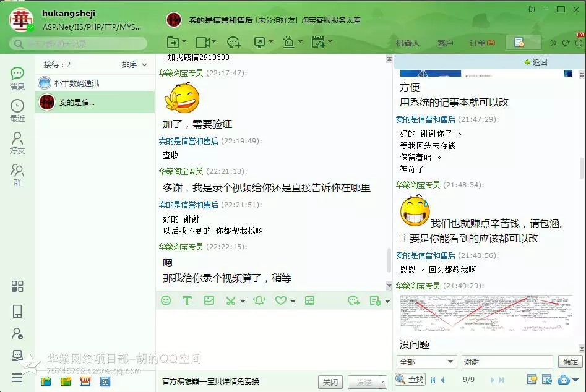Open the 消息 messages sidebar icon
The image size is (586, 392).
click(x=17, y=78)
